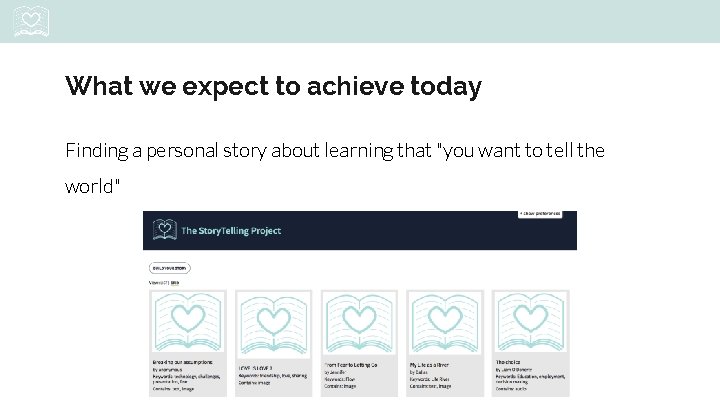The image size is (720, 405).
Task: Click the 'What we expect to achieve today' heading
Action: (x=273, y=86)
